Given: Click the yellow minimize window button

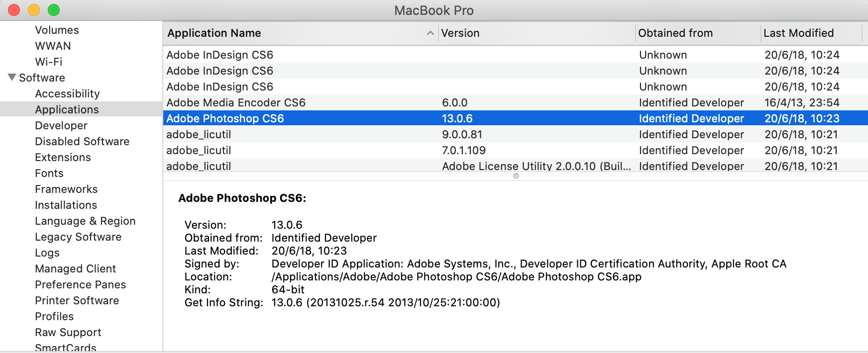Looking at the screenshot, I should (x=34, y=10).
